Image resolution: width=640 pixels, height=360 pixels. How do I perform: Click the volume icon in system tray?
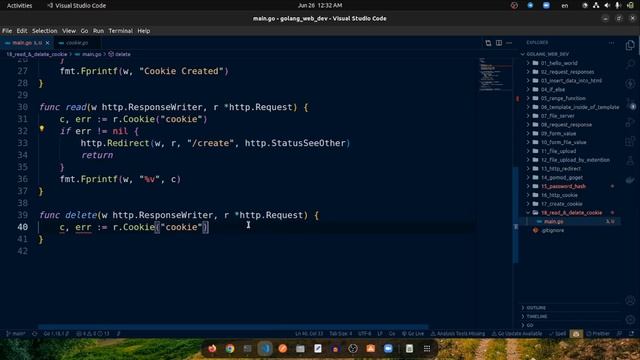pos(607,5)
